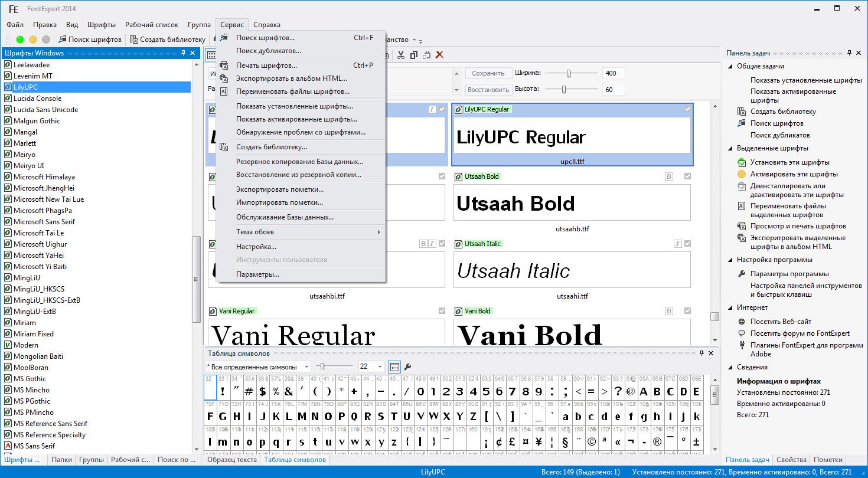The image size is (868, 478).
Task: Toggle the checkbox on Utsaah Italic card
Action: [687, 244]
